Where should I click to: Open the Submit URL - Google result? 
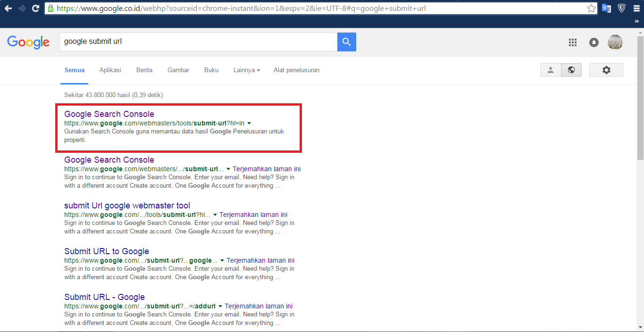[x=105, y=297]
